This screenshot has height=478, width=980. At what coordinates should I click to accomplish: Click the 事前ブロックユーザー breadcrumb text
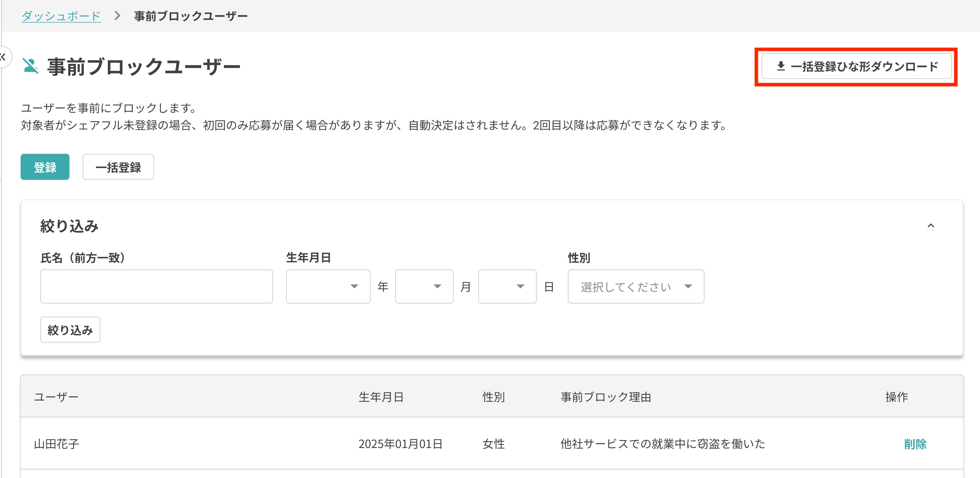(191, 16)
